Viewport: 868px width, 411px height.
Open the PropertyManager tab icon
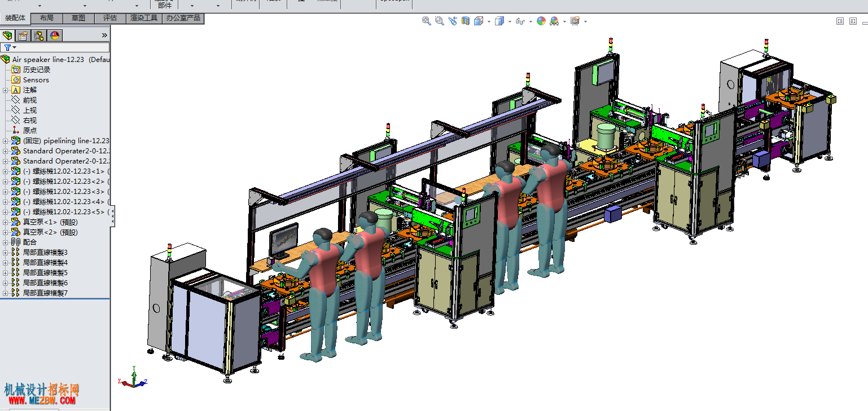tap(23, 36)
